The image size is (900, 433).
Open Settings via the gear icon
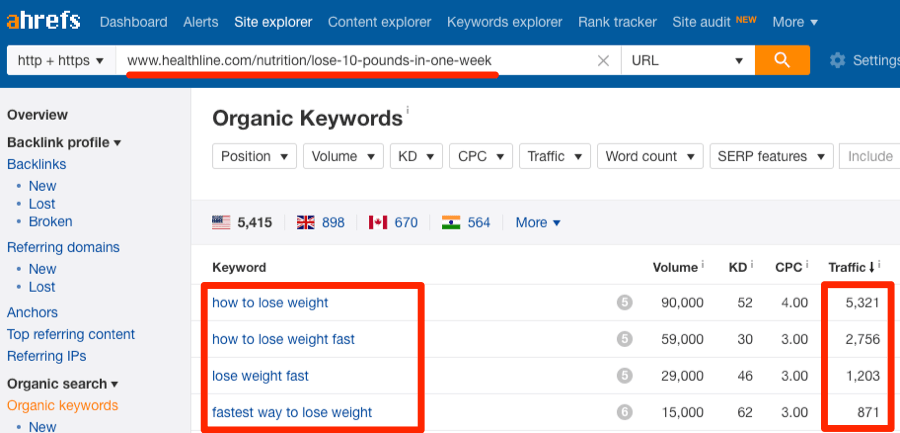838,61
